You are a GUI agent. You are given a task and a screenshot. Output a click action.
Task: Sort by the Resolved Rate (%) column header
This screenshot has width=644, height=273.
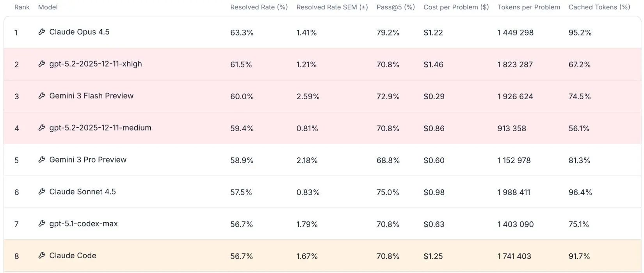pyautogui.click(x=259, y=7)
